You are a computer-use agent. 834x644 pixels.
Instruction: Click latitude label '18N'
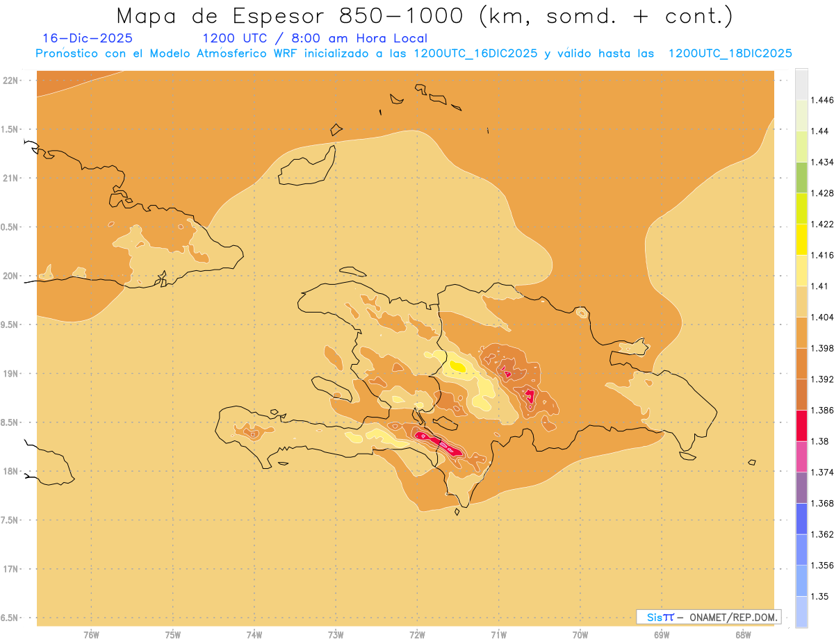[x=10, y=471]
